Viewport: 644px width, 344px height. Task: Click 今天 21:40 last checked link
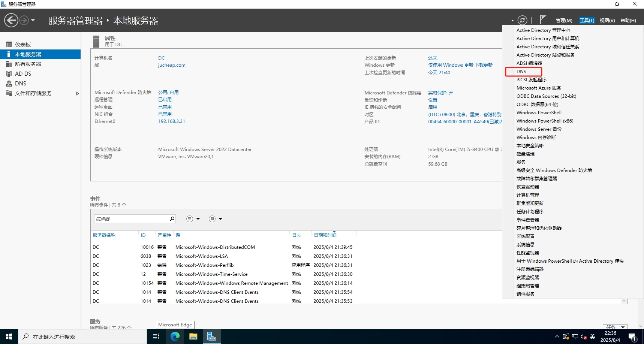point(439,73)
